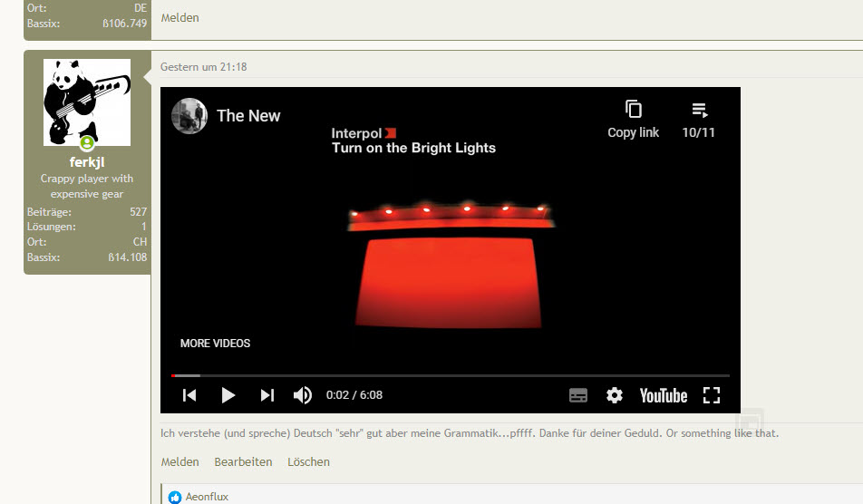Click the channel avatar in video header
The width and height of the screenshot is (863, 504).
189,116
